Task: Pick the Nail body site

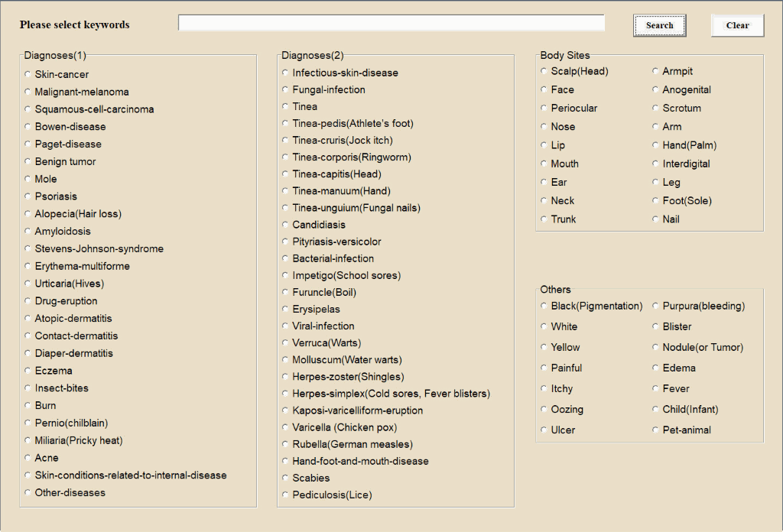Action: coord(656,219)
